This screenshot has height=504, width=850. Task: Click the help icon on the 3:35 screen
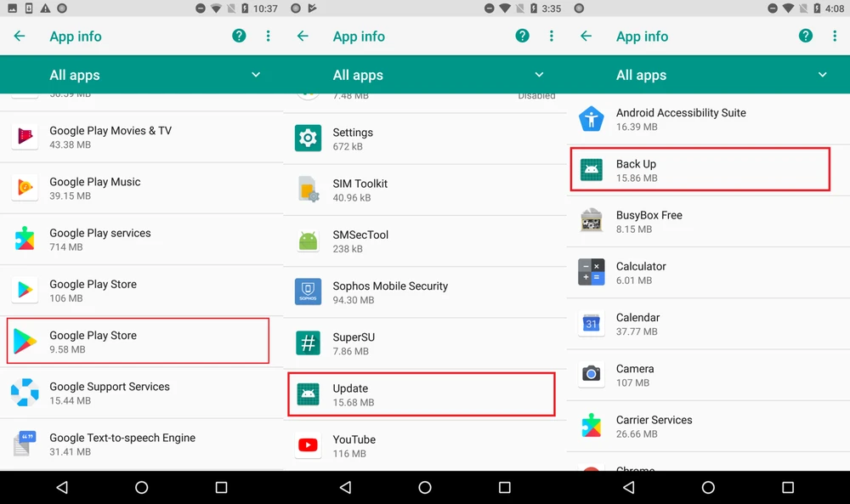pyautogui.click(x=523, y=36)
